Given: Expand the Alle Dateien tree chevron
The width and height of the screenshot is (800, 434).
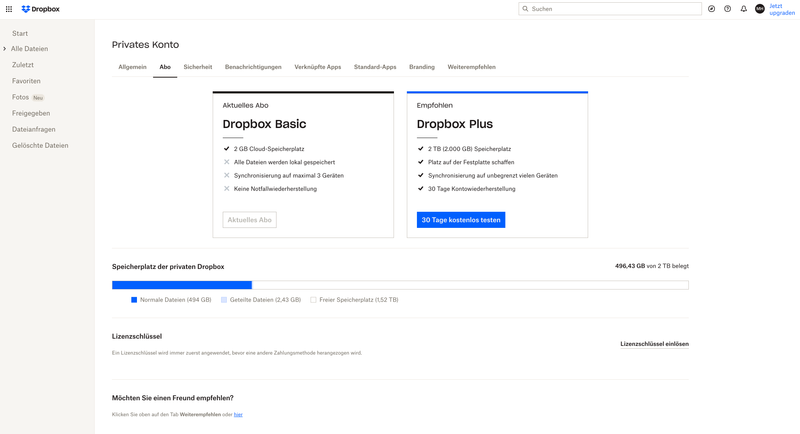Looking at the screenshot, I should click(5, 49).
